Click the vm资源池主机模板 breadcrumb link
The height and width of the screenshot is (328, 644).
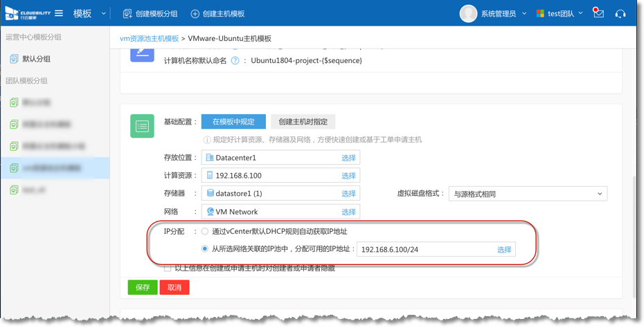pyautogui.click(x=149, y=39)
